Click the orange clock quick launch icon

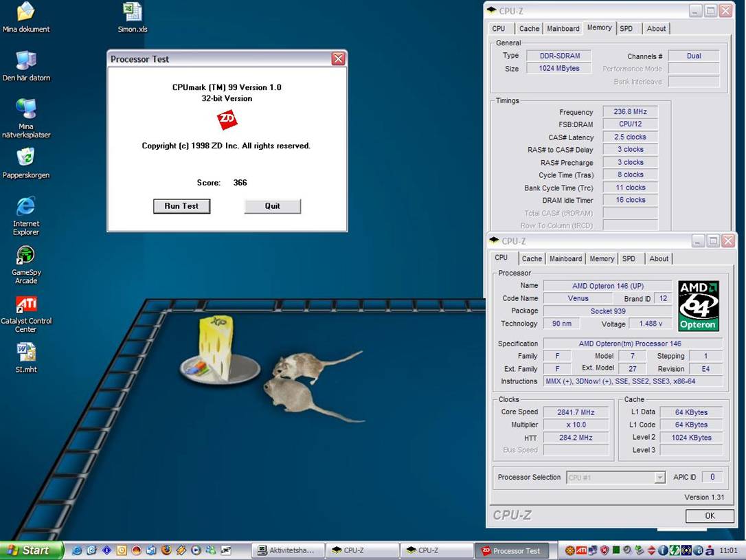122,550
